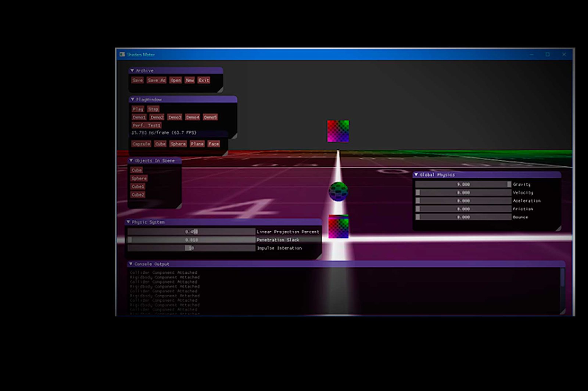This screenshot has height=391, width=588.
Task: Collapse the Archive panel triangle
Action: pyautogui.click(x=132, y=71)
